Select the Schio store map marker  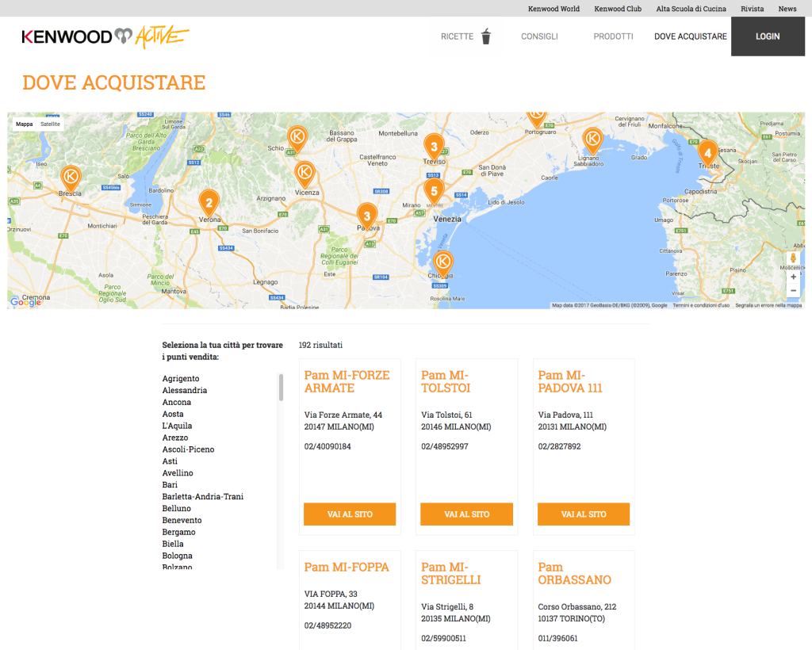pos(297,138)
